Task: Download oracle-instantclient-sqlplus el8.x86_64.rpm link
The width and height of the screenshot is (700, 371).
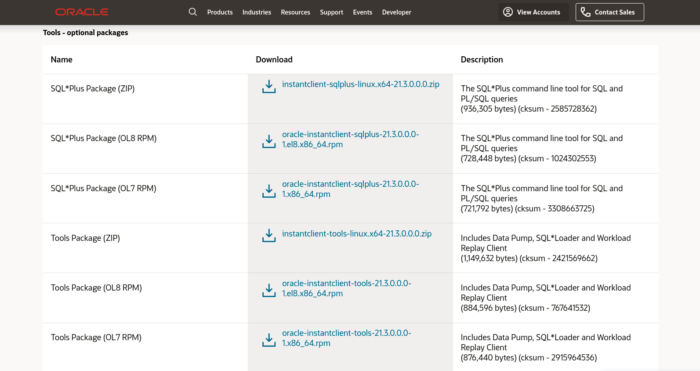Action: (350, 139)
